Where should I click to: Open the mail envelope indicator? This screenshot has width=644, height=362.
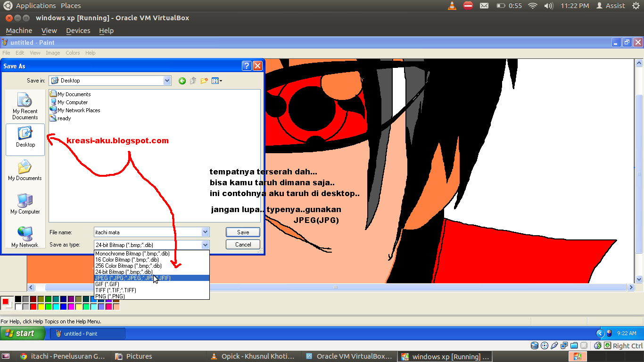click(x=484, y=6)
